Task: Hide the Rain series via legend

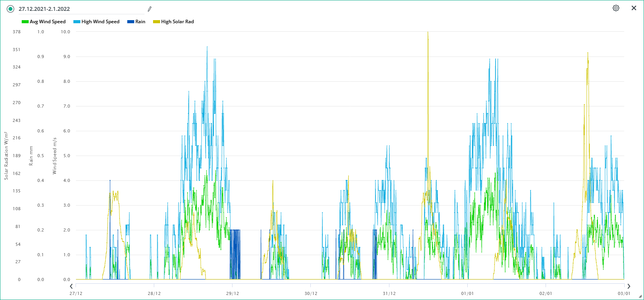Action: pos(140,22)
